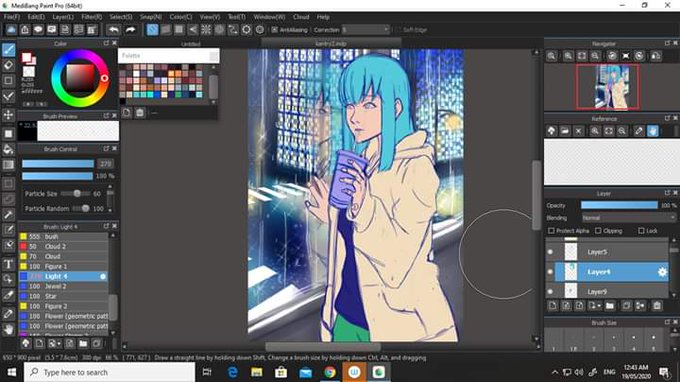Viewport: 680px width, 382px height.
Task: Click the Windows Start button
Action: click(x=12, y=372)
